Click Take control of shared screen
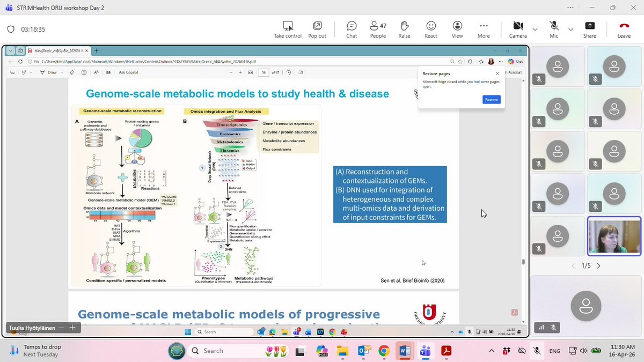 [x=288, y=29]
